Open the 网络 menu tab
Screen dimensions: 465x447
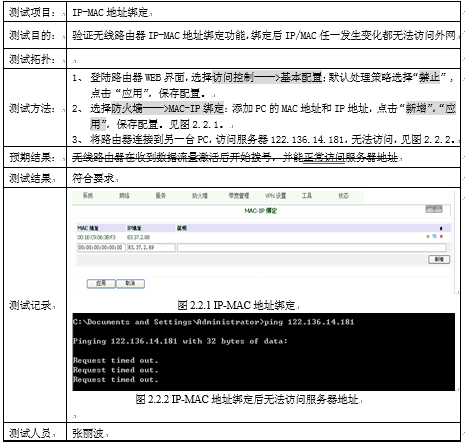(124, 196)
